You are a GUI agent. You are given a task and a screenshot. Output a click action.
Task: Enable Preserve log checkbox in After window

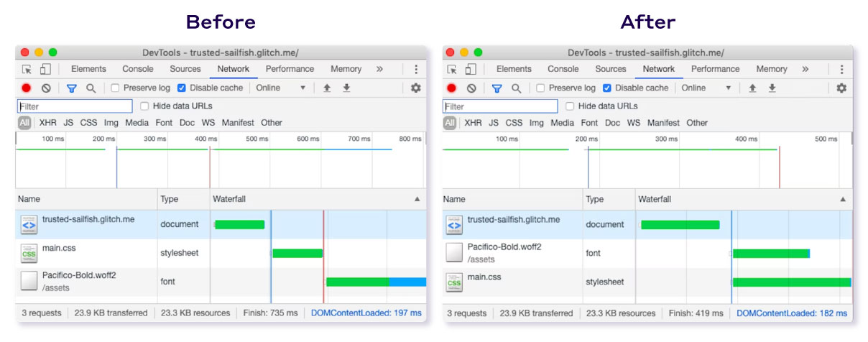[x=540, y=88]
